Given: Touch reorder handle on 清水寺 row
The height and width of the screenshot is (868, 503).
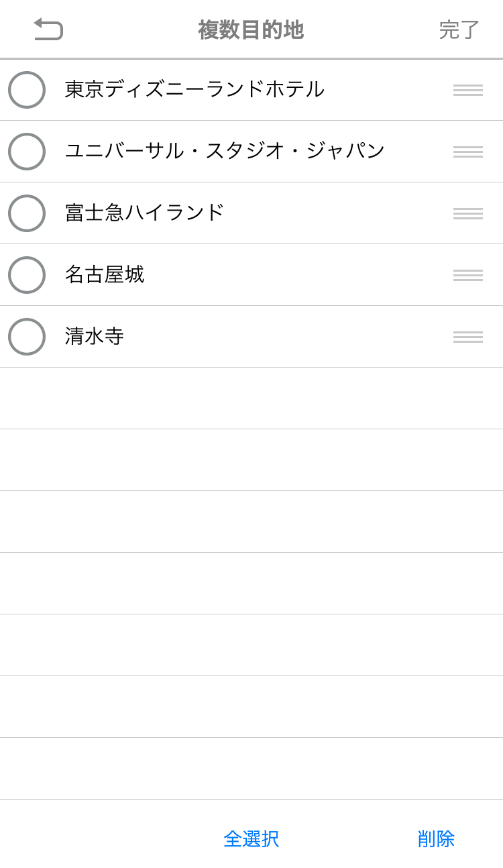Looking at the screenshot, I should point(467,337).
